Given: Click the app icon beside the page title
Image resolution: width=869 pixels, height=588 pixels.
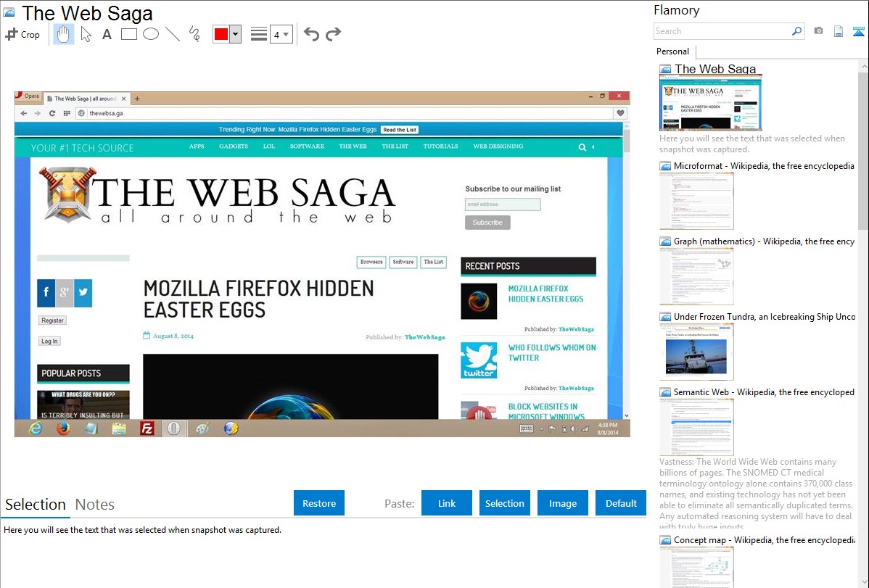Looking at the screenshot, I should tap(9, 12).
